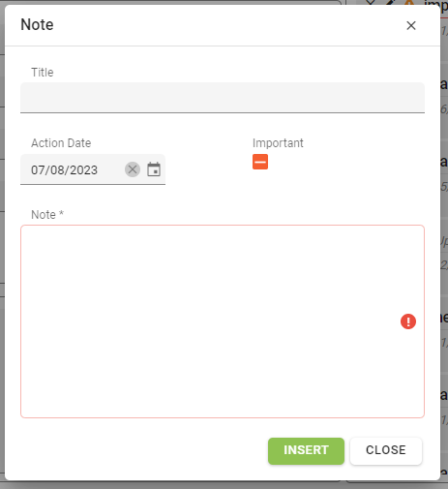Focus the required Note text area

[223, 321]
